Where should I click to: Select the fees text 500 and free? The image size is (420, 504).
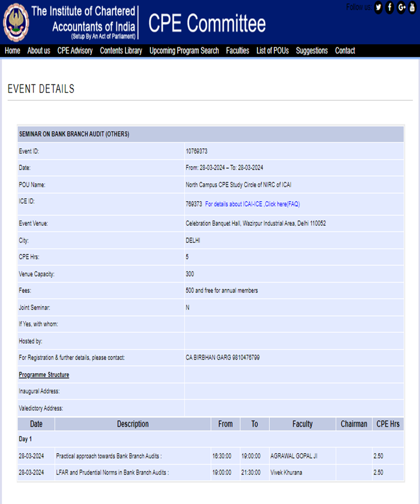(222, 290)
